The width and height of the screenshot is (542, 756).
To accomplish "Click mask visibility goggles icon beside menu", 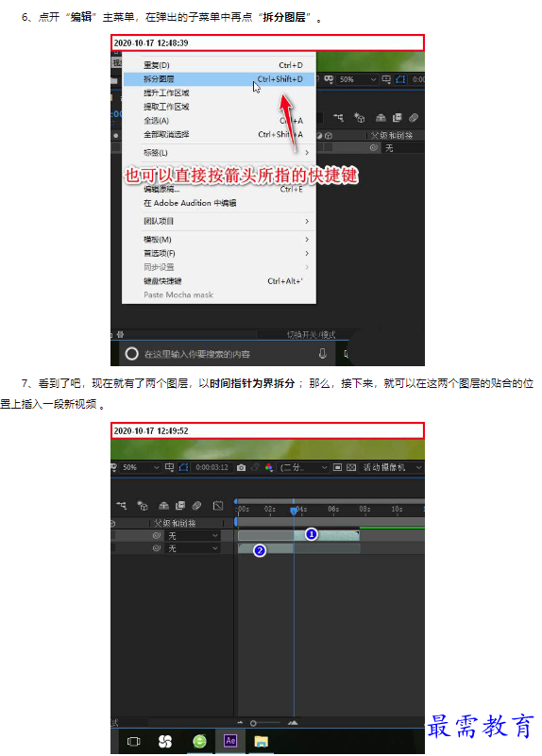I will pos(329,79).
